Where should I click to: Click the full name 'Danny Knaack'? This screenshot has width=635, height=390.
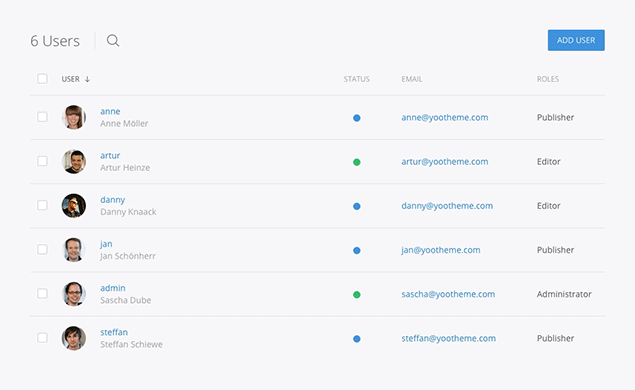[128, 212]
